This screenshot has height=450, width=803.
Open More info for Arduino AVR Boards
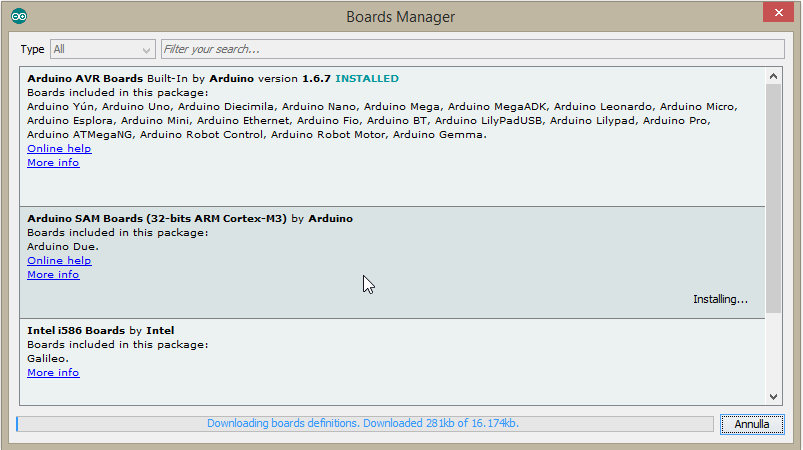coord(53,162)
